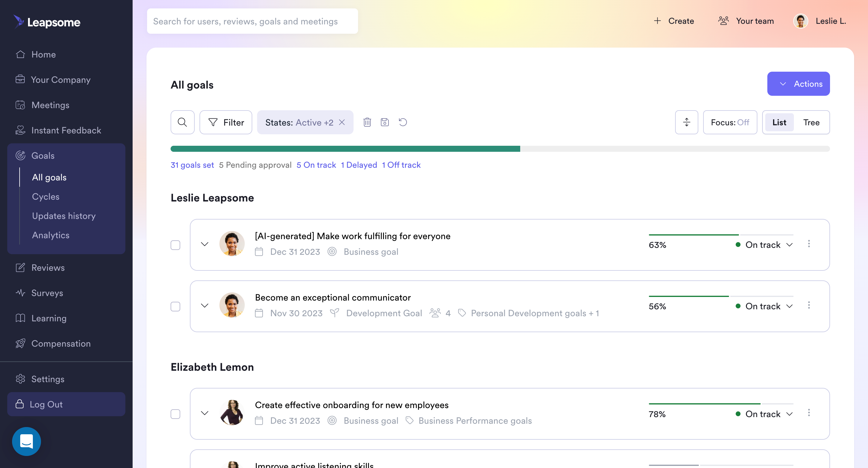Click the 5 On track link

pos(316,165)
